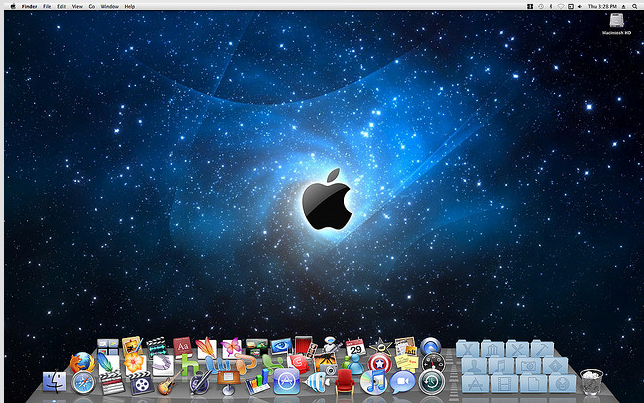Open the Window menu
Screen dimensions: 644x403
tap(110, 7)
